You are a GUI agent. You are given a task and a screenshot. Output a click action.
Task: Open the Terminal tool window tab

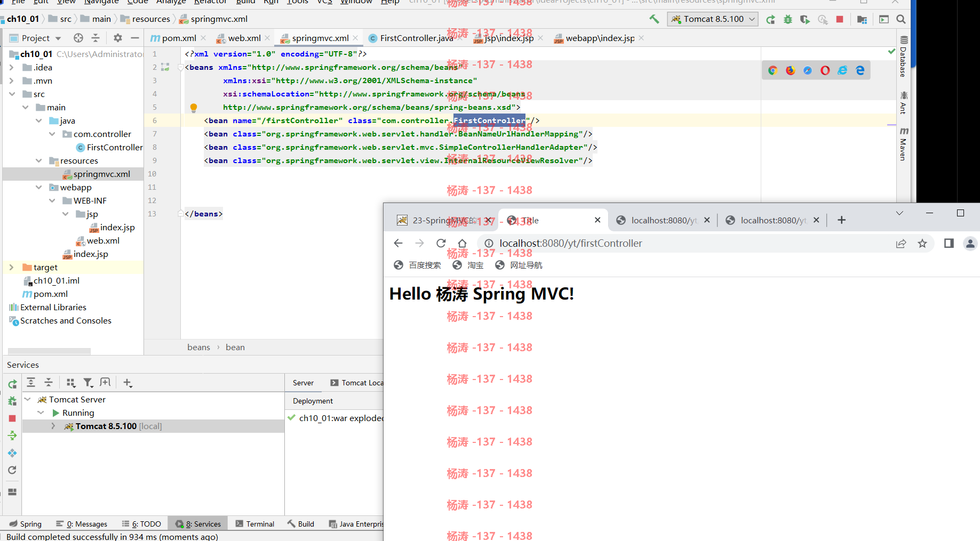[255, 524]
